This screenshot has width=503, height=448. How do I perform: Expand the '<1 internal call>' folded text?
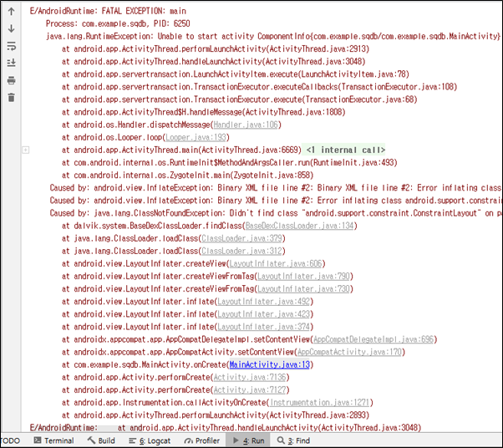point(345,150)
